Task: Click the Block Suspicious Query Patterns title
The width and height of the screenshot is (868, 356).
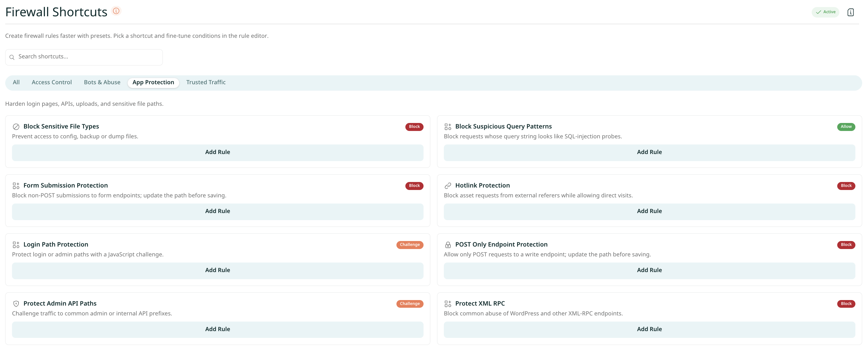Action: 504,127
